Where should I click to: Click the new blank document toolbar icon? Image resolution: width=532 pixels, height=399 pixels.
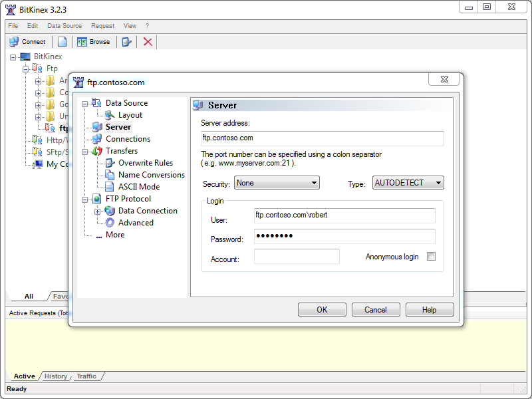click(62, 42)
